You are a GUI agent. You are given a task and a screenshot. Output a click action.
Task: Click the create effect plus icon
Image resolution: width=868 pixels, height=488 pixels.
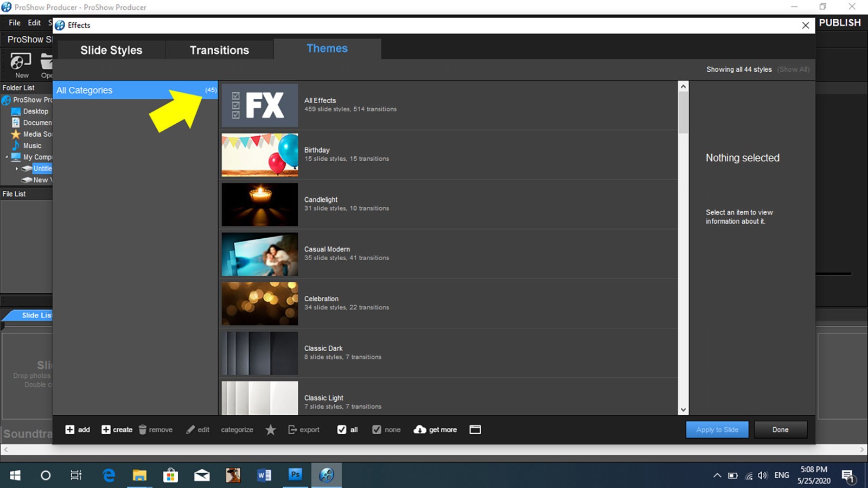[106, 429]
